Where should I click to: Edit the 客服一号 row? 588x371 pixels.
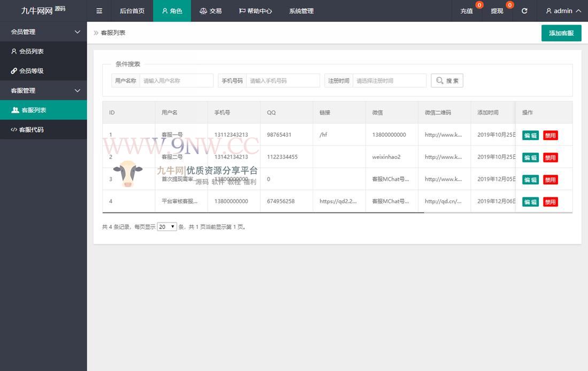[x=530, y=135]
